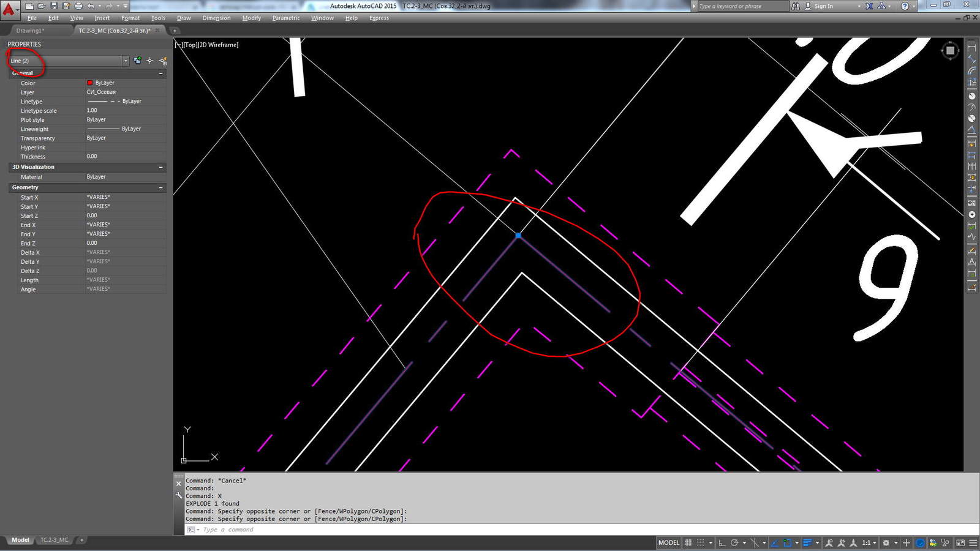Viewport: 980px width, 551px height.
Task: Click the keyword search input field
Action: [742, 6]
